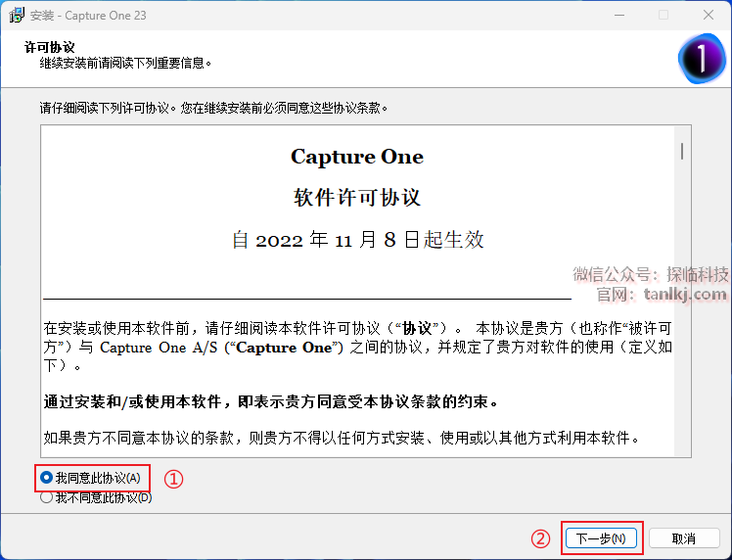732x560 pixels.
Task: Click the 自 2022 年 11 月 8 日起生效 text
Action: tap(357, 240)
